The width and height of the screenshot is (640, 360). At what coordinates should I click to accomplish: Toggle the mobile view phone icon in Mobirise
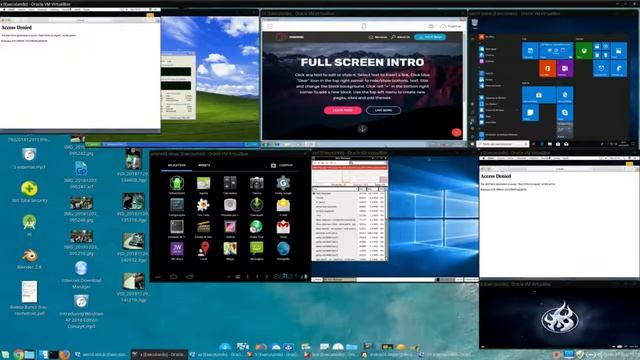(364, 26)
